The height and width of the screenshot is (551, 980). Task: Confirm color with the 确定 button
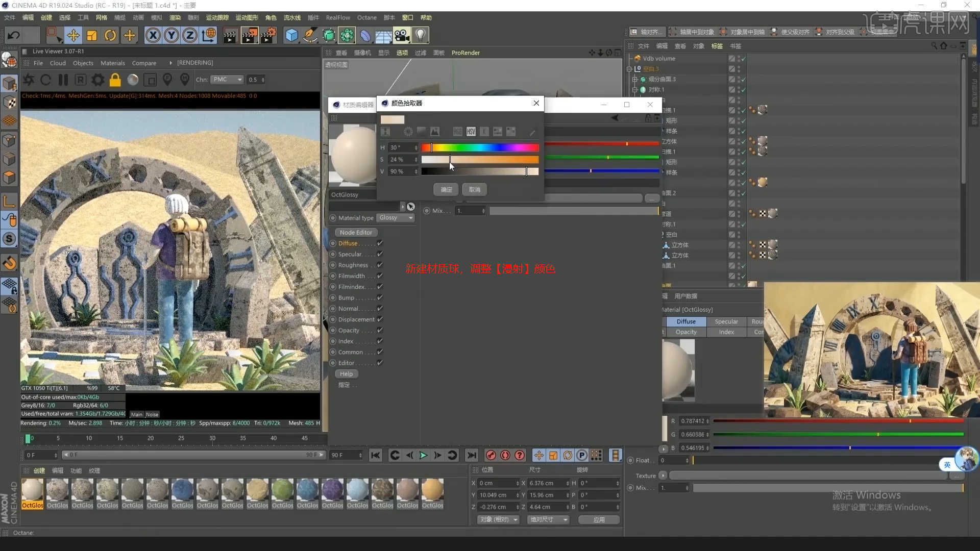coord(446,189)
